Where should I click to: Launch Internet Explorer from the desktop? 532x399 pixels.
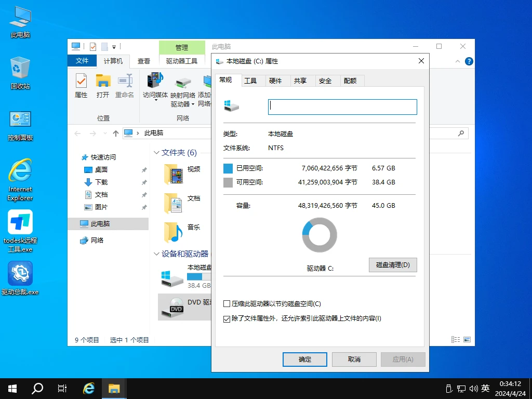(x=20, y=179)
